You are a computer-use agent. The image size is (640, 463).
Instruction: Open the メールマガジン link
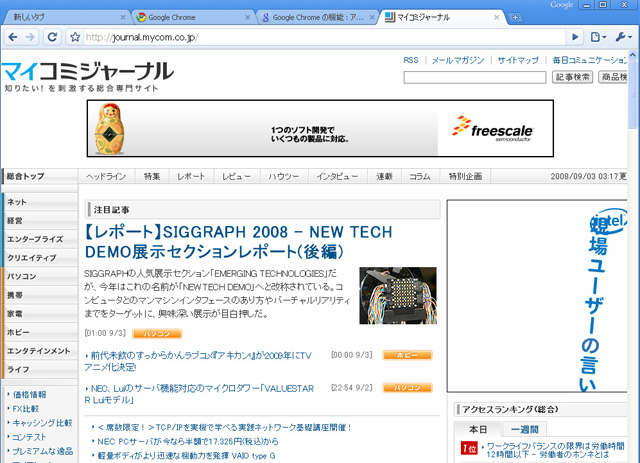pyautogui.click(x=458, y=60)
